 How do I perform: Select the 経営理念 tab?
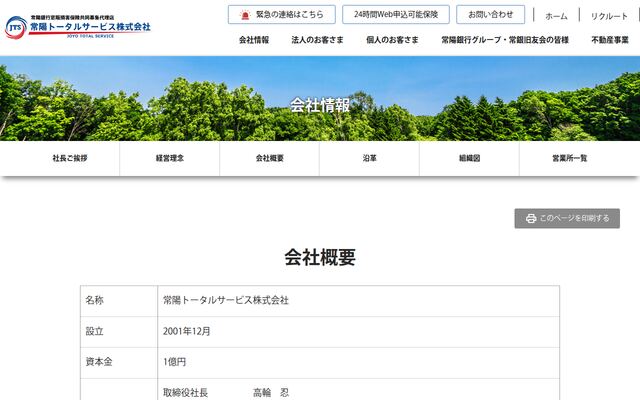pyautogui.click(x=170, y=158)
